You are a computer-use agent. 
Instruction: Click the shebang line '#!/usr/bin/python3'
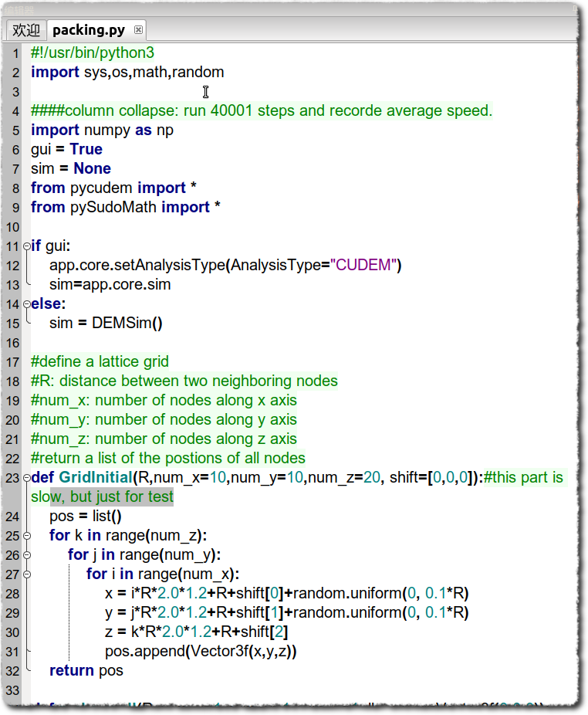coord(93,53)
